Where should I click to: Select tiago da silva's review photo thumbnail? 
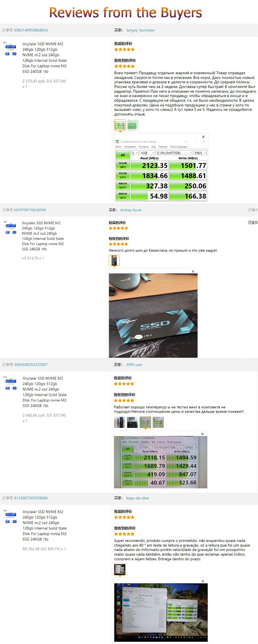tap(120, 570)
